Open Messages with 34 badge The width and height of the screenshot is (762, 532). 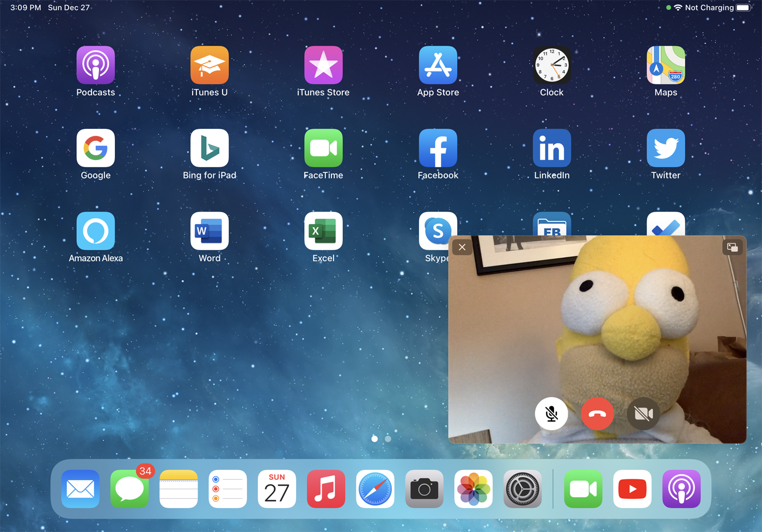click(x=130, y=489)
